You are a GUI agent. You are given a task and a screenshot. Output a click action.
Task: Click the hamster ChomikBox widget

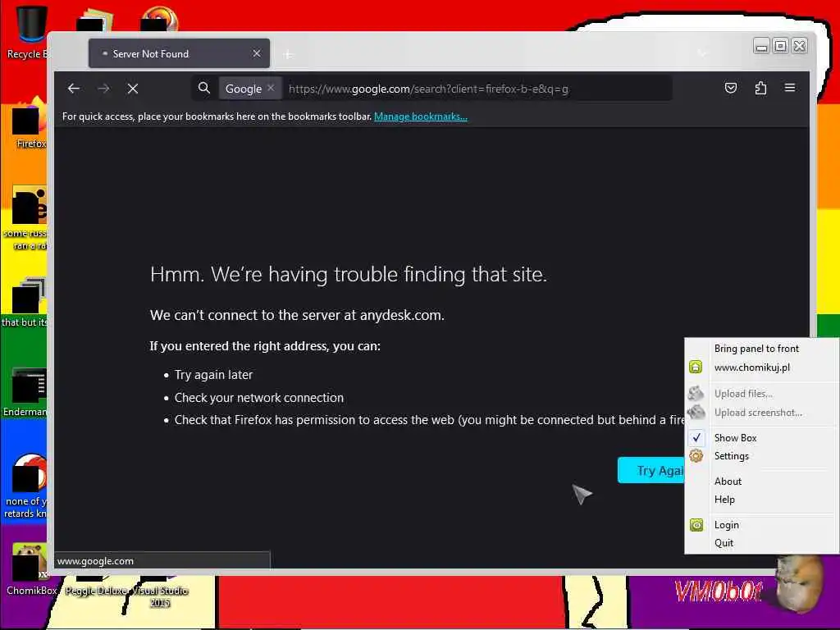[799, 584]
